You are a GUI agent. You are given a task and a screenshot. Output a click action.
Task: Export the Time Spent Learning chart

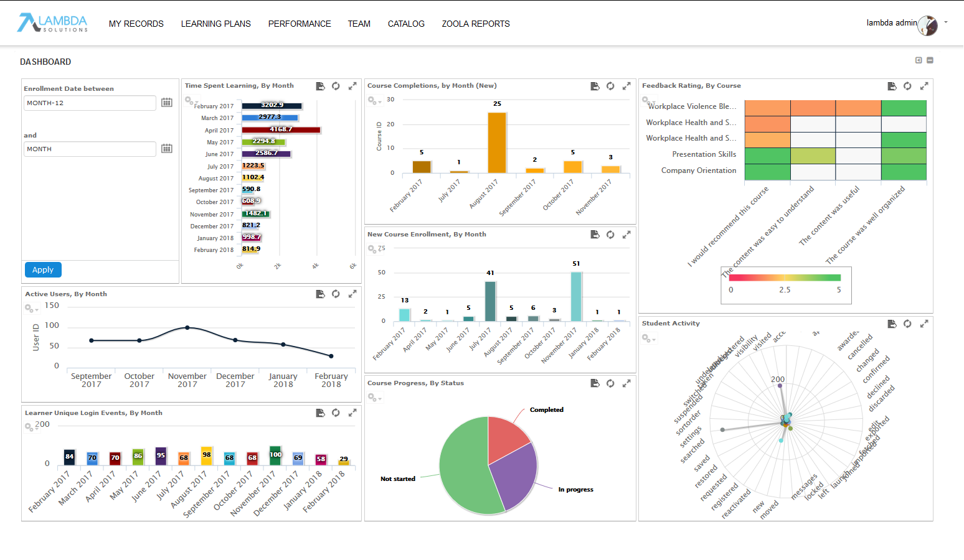(x=320, y=86)
